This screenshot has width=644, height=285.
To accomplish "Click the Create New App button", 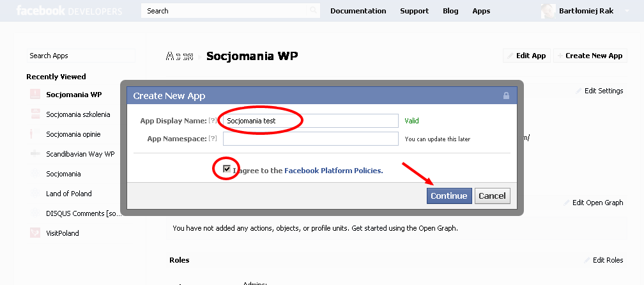I will click(x=590, y=56).
